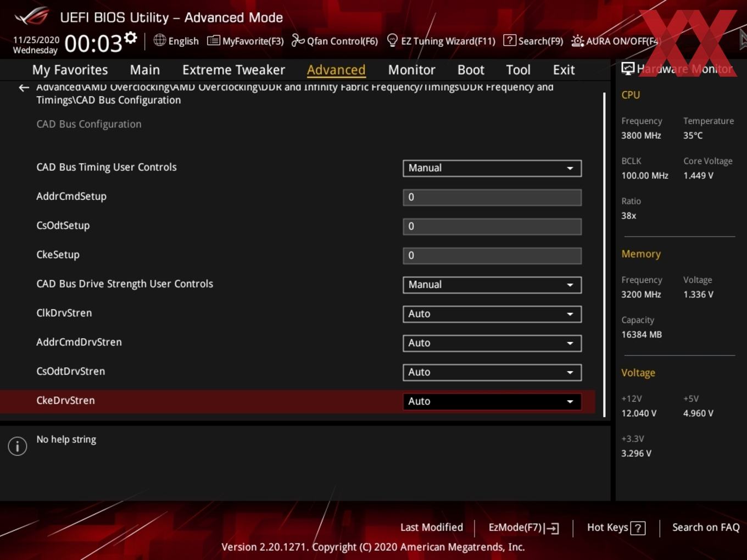
Task: Select the CsOdtDrvStren row label
Action: click(70, 371)
